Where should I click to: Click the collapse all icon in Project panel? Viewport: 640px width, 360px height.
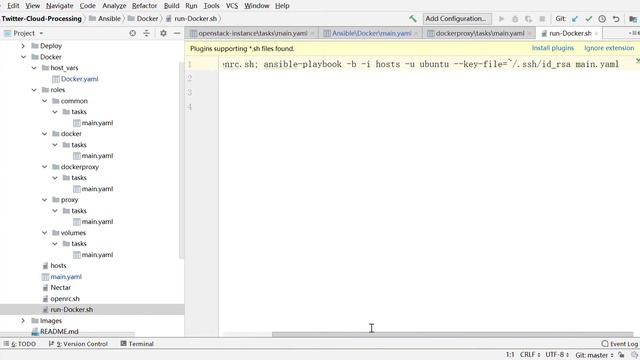(147, 33)
